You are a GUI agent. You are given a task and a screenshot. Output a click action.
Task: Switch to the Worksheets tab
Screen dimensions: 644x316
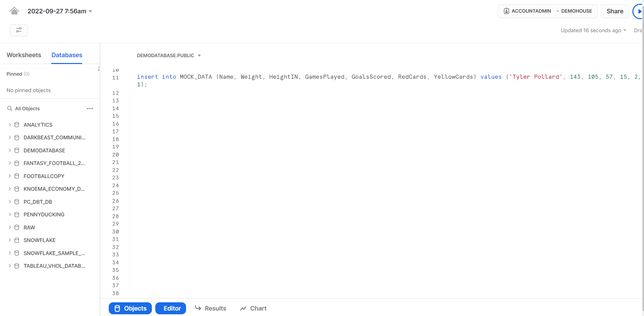[24, 55]
